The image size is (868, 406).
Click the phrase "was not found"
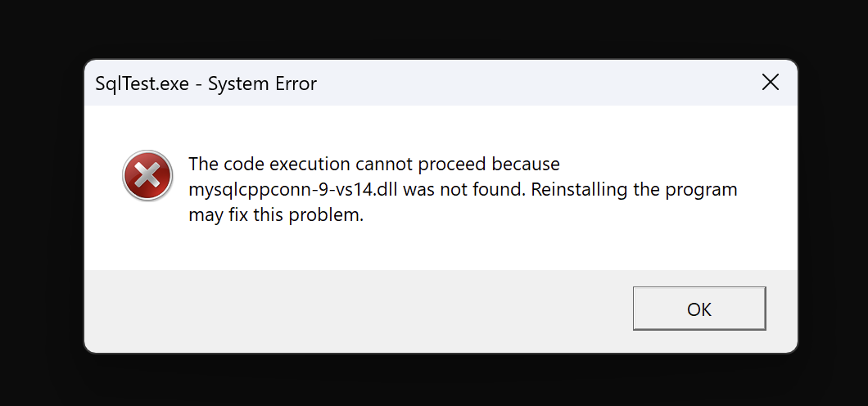[474, 190]
